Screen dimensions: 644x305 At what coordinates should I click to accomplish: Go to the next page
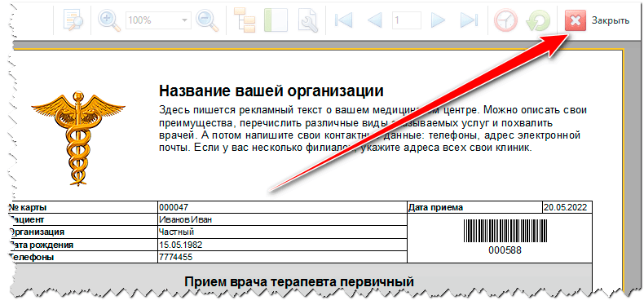pos(439,20)
